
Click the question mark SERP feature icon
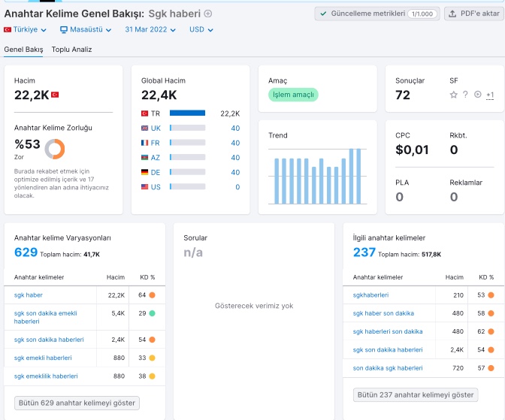pos(465,95)
